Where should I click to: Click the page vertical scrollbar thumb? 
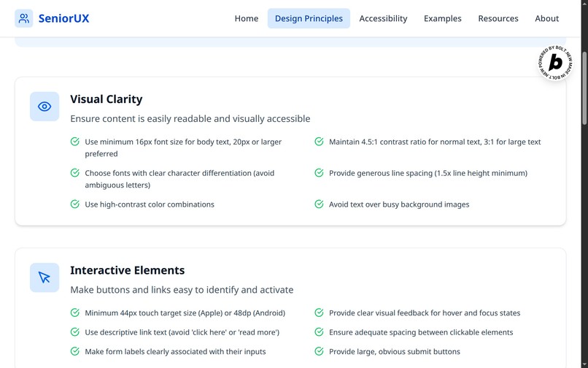(x=584, y=88)
